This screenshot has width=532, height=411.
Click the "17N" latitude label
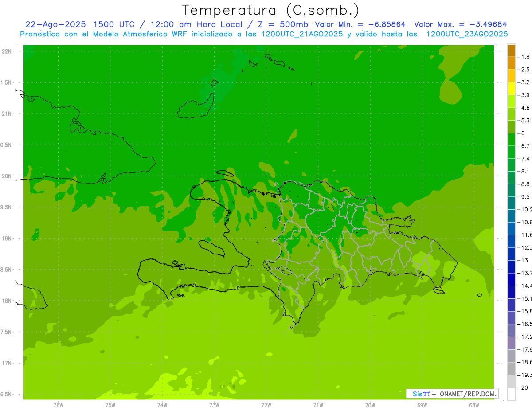tap(8, 363)
